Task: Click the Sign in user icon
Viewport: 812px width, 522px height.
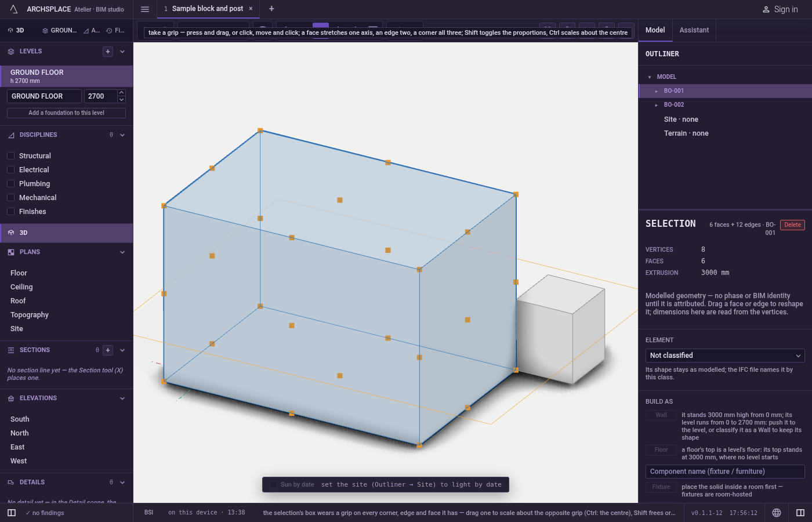Action: click(x=766, y=9)
